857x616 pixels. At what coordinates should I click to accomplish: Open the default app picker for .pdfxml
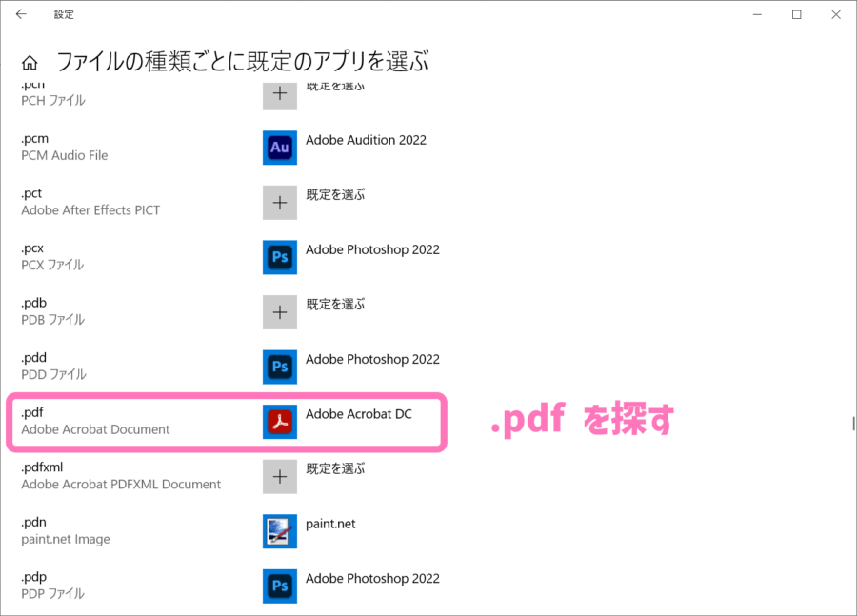point(279,476)
